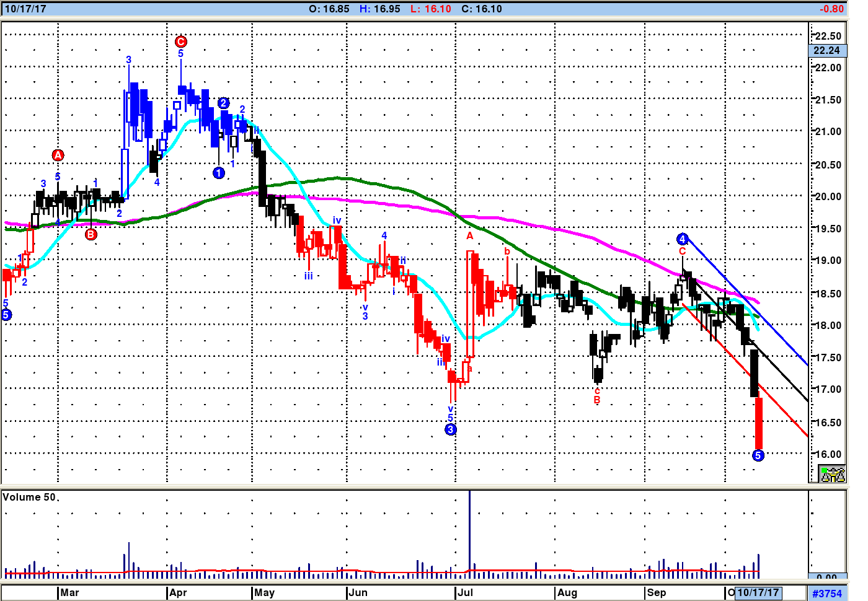Click the high value H: 16.95
868x601 pixels.
[x=380, y=9]
